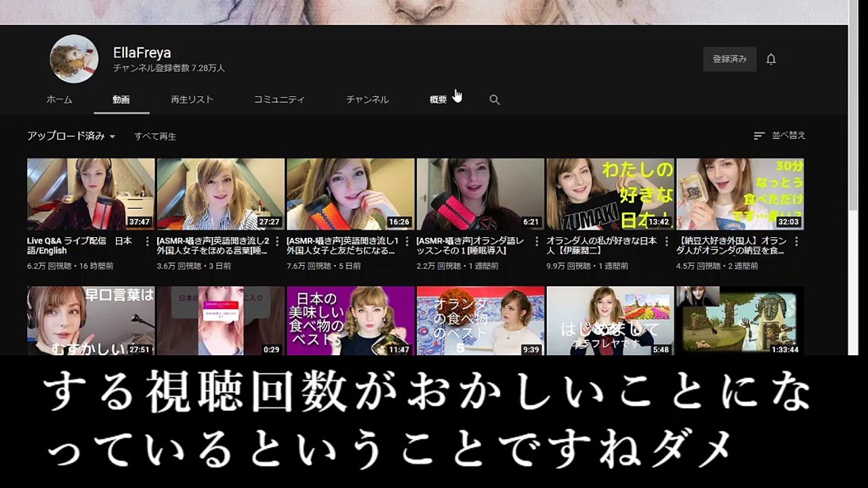This screenshot has width=868, height=488.
Task: Open the 1:33:44 game video thumbnail
Action: 740,321
